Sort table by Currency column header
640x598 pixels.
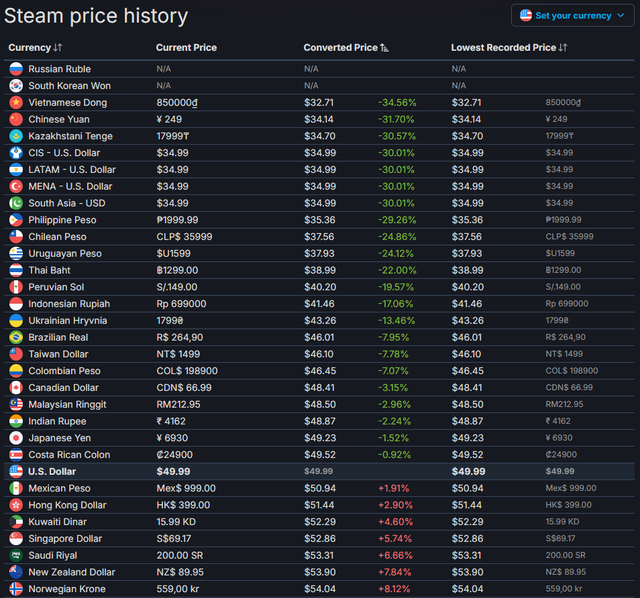35,48
